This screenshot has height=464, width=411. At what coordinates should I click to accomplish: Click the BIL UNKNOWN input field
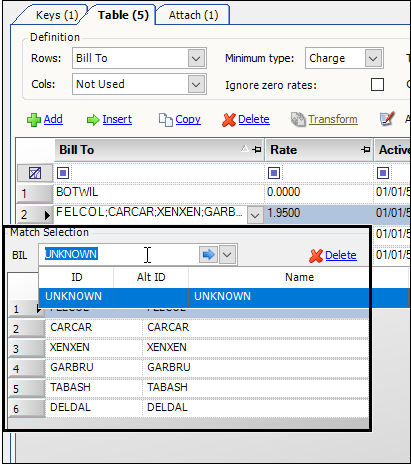(x=119, y=255)
